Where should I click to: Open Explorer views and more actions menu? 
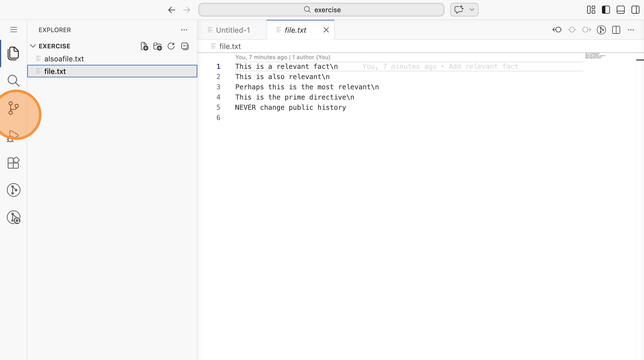coord(184,30)
